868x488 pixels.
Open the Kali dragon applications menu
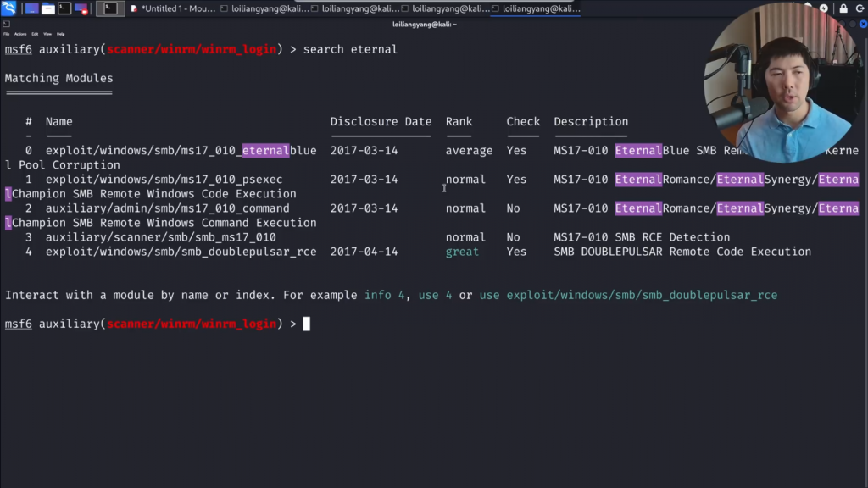(8, 8)
